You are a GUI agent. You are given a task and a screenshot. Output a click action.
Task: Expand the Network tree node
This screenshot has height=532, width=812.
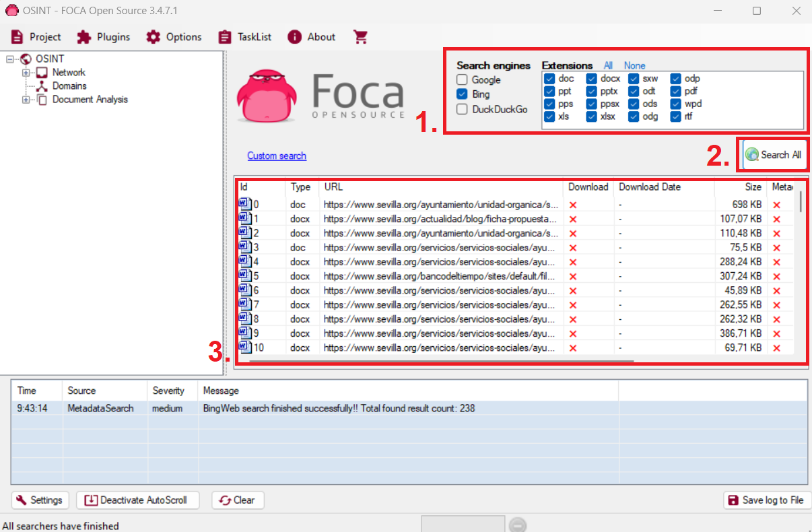coord(26,73)
